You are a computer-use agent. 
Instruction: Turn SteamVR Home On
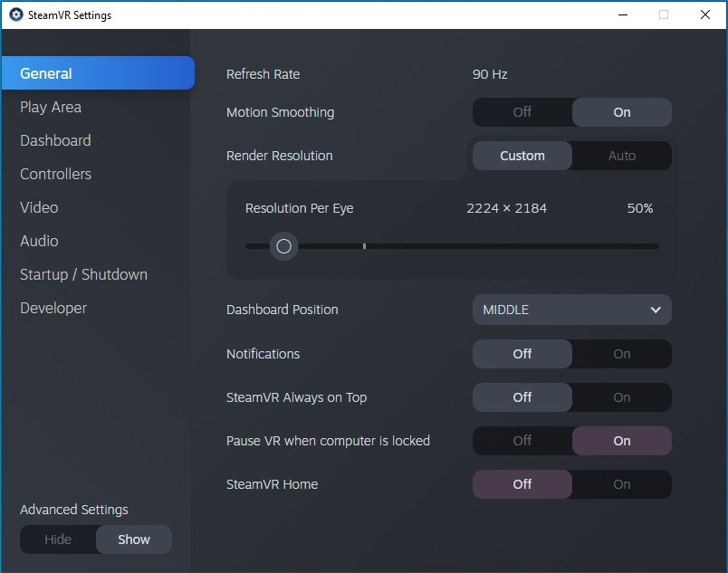tap(622, 484)
